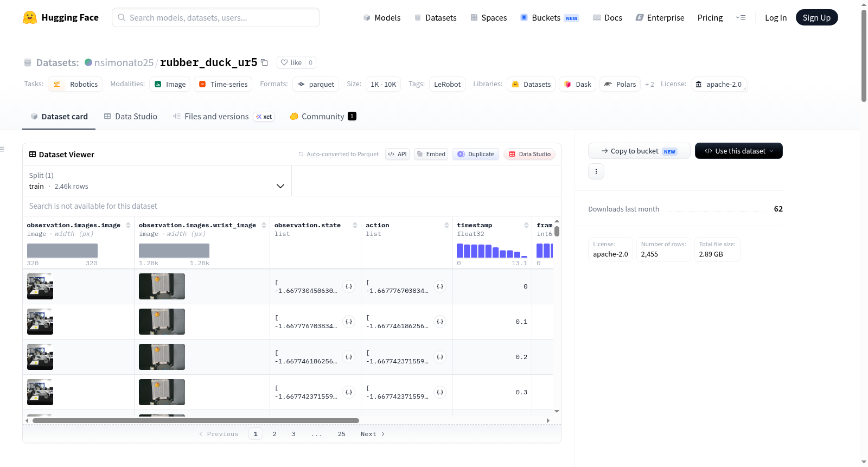Click the Datasets breadcrumb icon
This screenshot has width=868, height=467.
(28, 63)
